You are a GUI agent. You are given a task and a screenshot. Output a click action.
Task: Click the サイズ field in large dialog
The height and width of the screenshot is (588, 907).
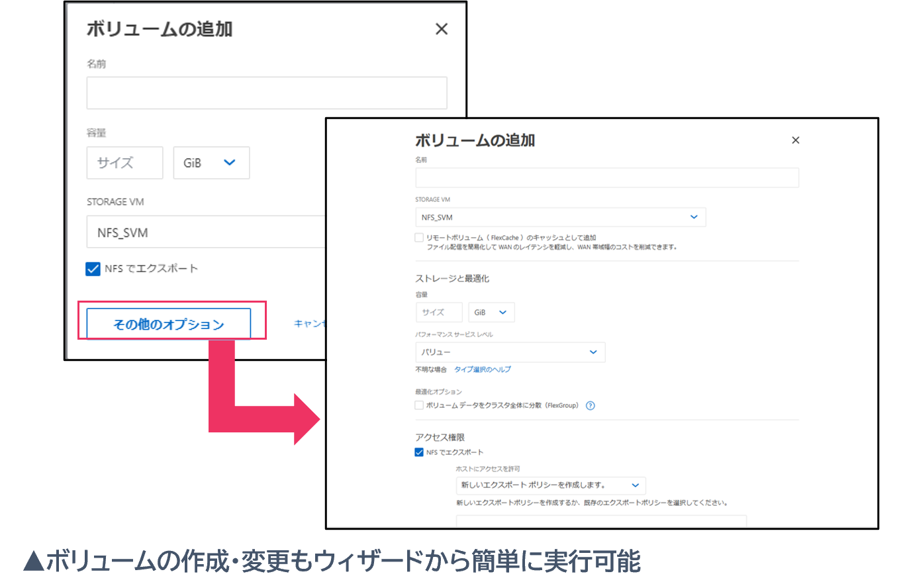(x=439, y=313)
